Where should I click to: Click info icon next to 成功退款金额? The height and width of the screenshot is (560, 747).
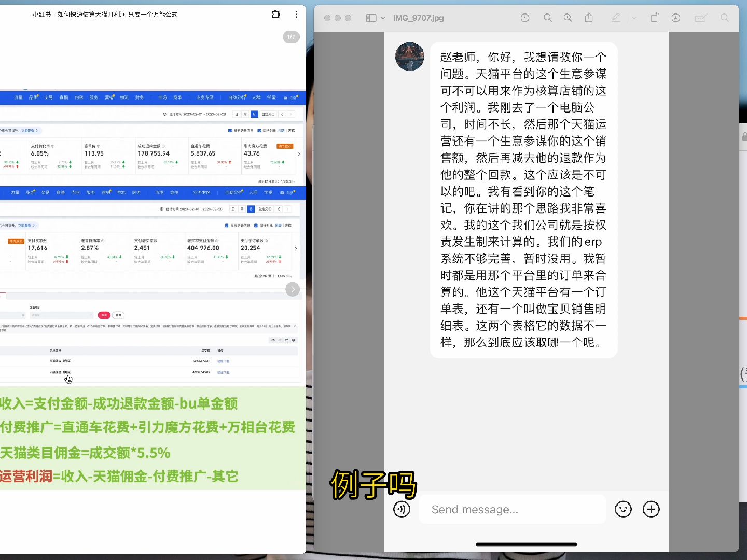click(163, 146)
